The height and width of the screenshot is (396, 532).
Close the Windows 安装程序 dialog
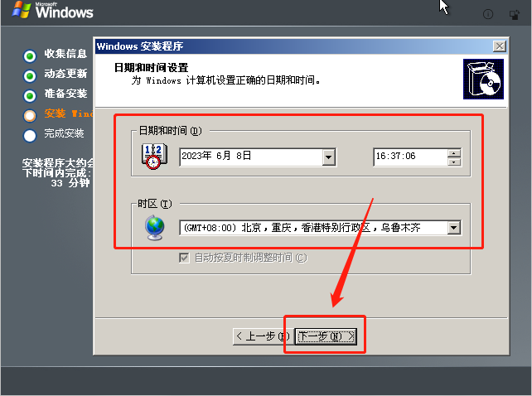[x=500, y=46]
